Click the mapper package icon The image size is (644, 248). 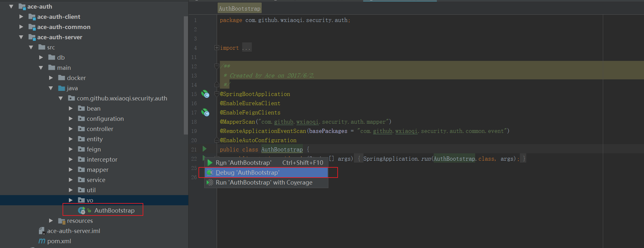click(81, 170)
